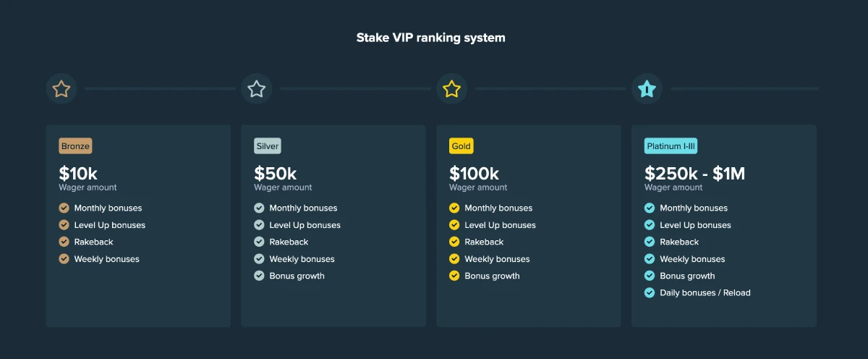Click the Silver Bonus growth checkmark
This screenshot has width=868, height=359.
260,276
